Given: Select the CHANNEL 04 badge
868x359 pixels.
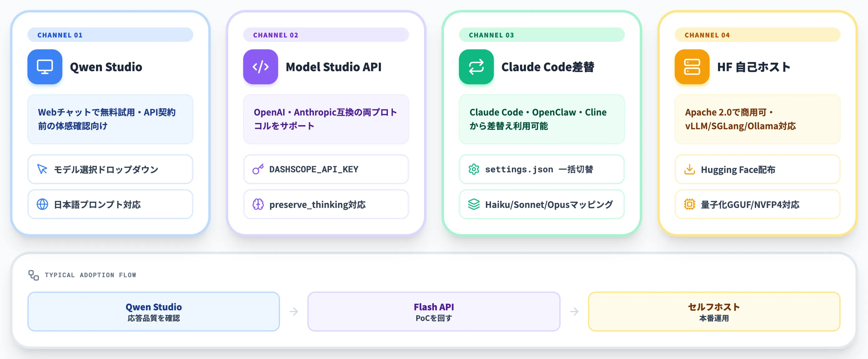Looking at the screenshot, I should pyautogui.click(x=757, y=35).
